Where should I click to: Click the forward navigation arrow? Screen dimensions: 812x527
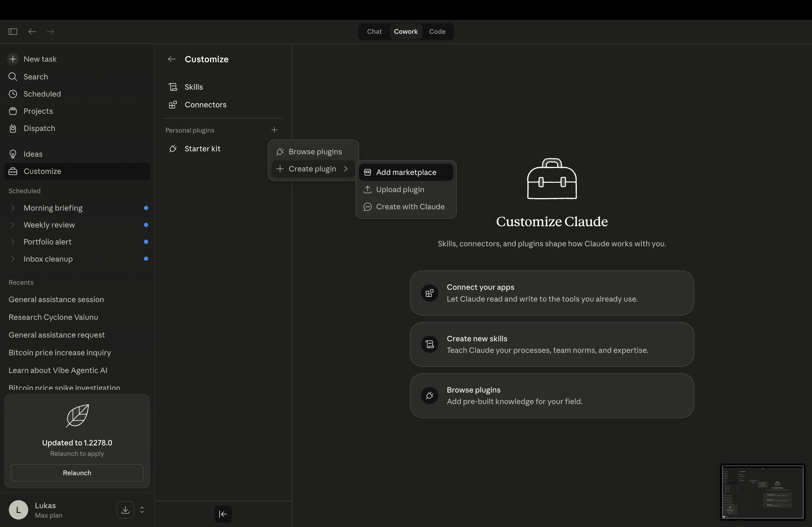50,31
